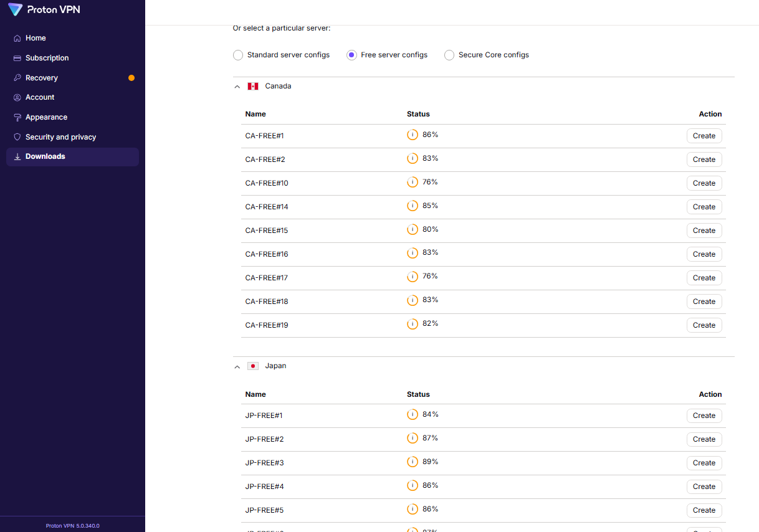Image resolution: width=759 pixels, height=532 pixels.
Task: Select Free server configs radio button
Action: pos(351,55)
